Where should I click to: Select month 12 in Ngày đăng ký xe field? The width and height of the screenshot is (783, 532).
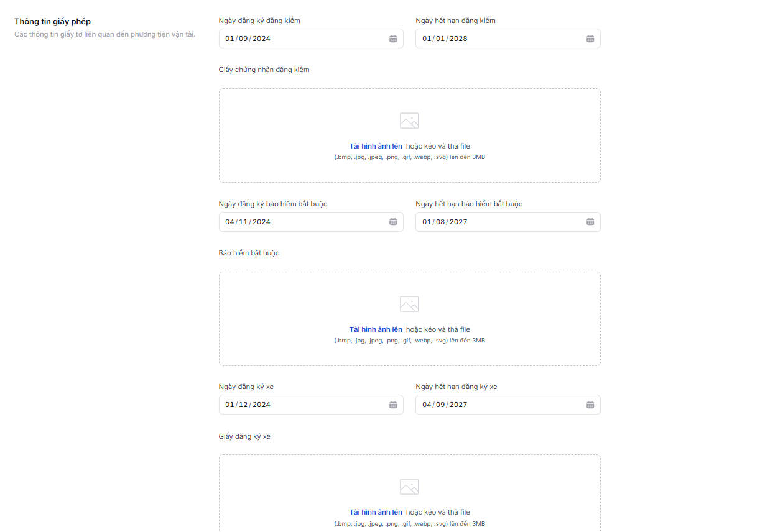[243, 405]
